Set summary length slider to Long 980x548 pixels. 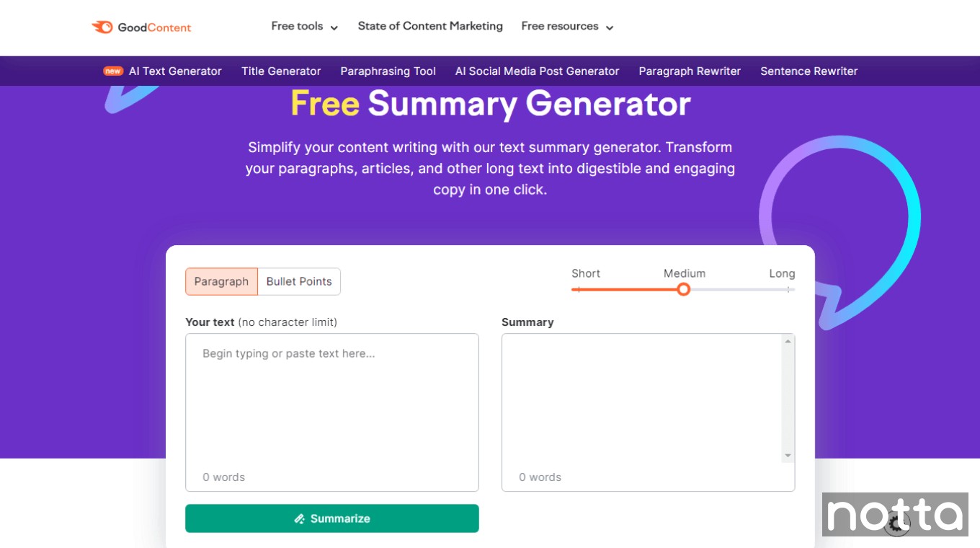click(787, 289)
